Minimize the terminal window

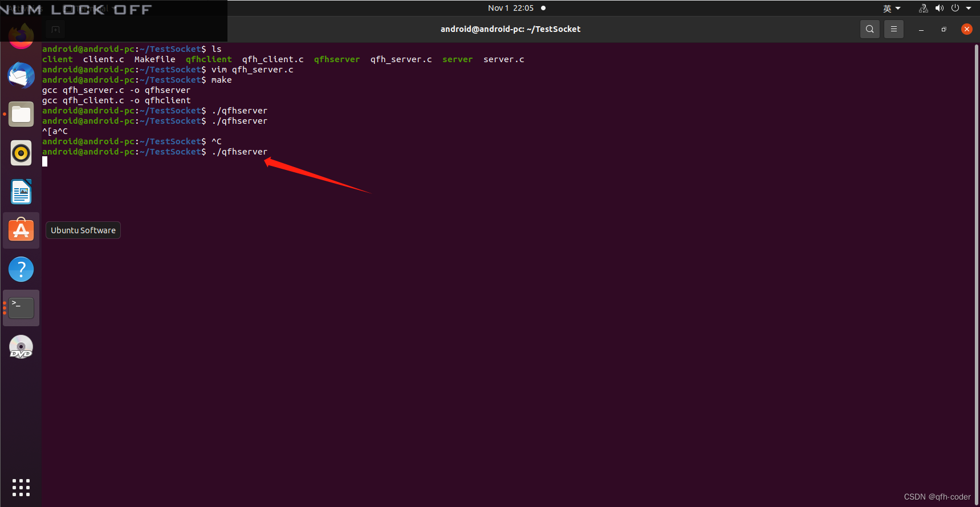click(921, 29)
